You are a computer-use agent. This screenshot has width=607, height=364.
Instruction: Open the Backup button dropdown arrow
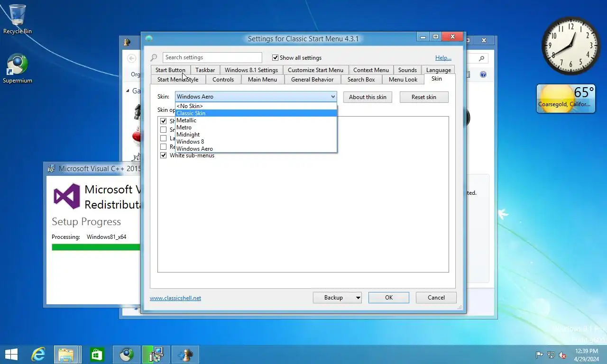pyautogui.click(x=358, y=298)
